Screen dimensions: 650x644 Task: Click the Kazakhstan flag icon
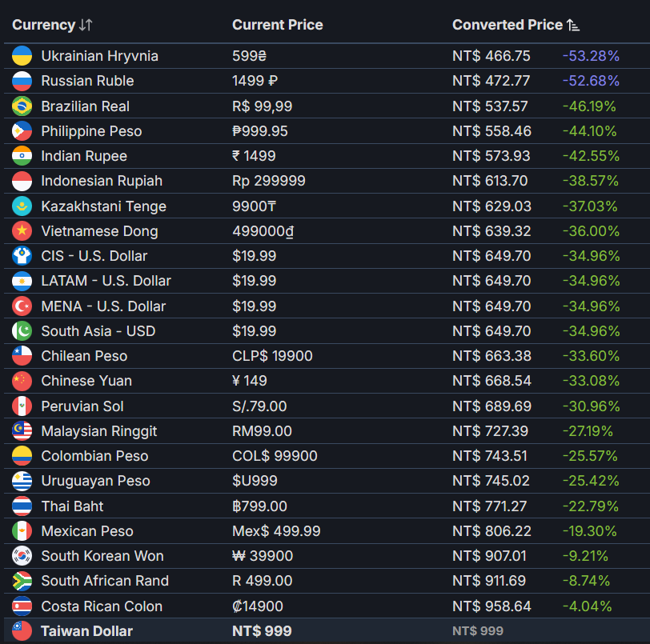[22, 206]
